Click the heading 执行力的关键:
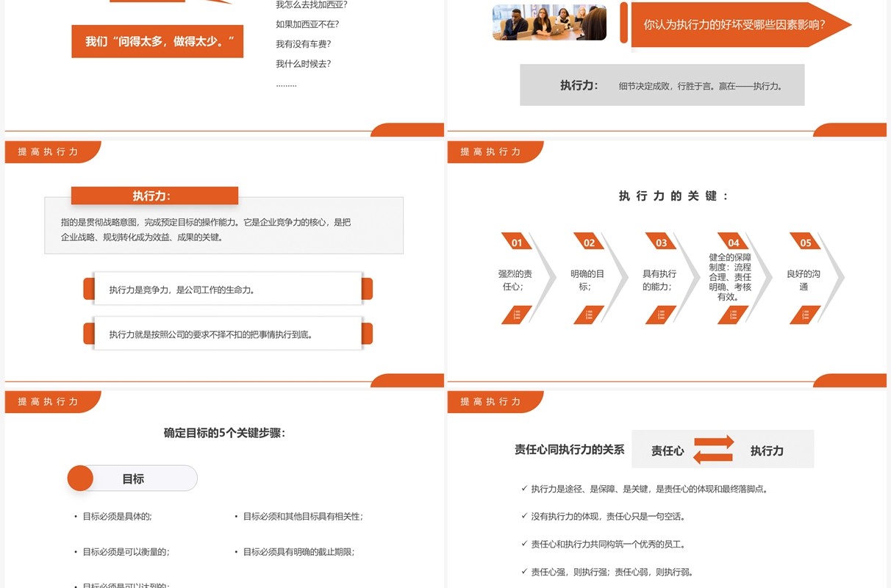The height and width of the screenshot is (588, 891). [x=674, y=196]
